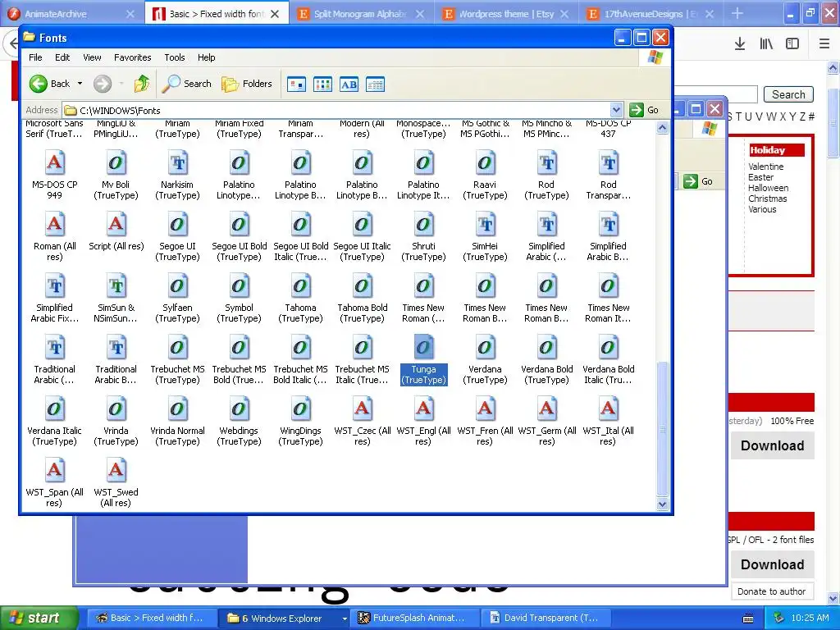Switch to the AnimateArchive browser tab
Viewport: 840px width, 630px height.
point(72,14)
